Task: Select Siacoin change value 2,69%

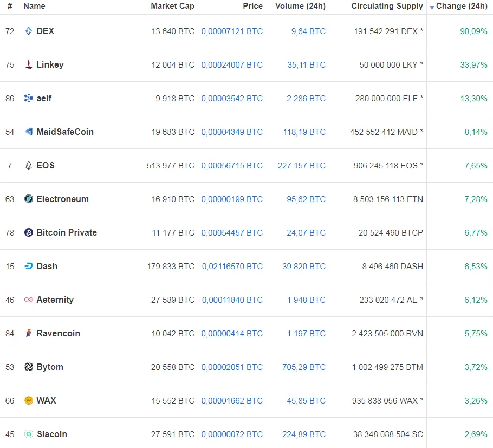Action: [x=476, y=434]
